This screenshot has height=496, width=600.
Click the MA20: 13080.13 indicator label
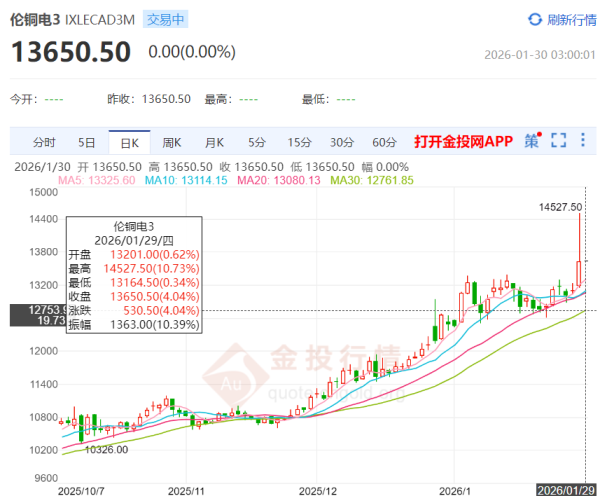[279, 180]
